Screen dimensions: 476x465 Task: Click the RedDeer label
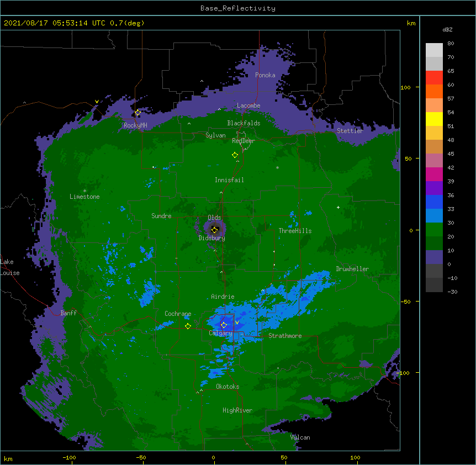[x=244, y=141]
